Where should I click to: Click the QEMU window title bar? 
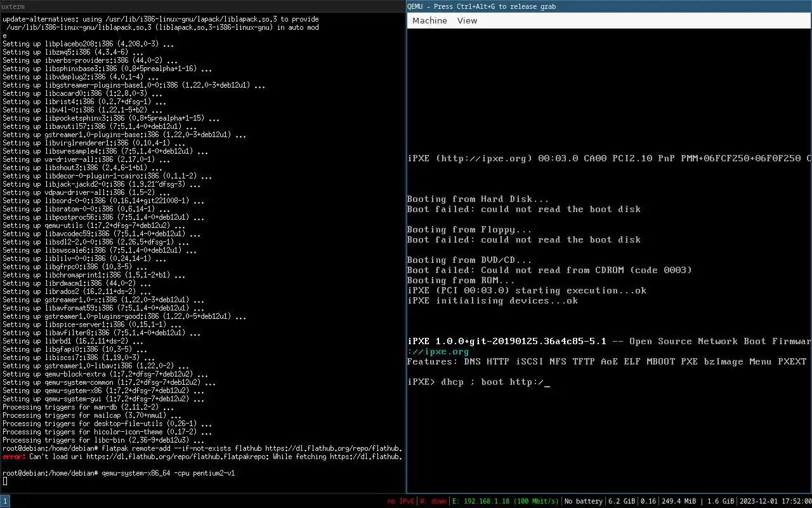(x=609, y=6)
